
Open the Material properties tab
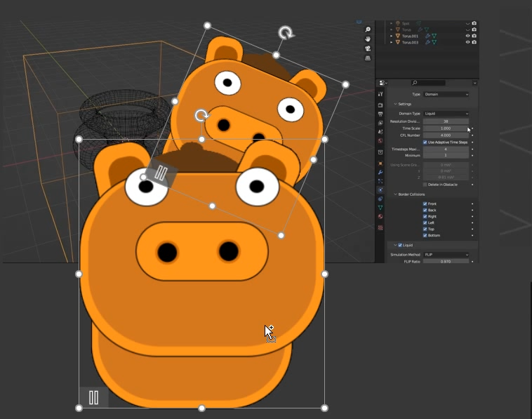pyautogui.click(x=380, y=216)
